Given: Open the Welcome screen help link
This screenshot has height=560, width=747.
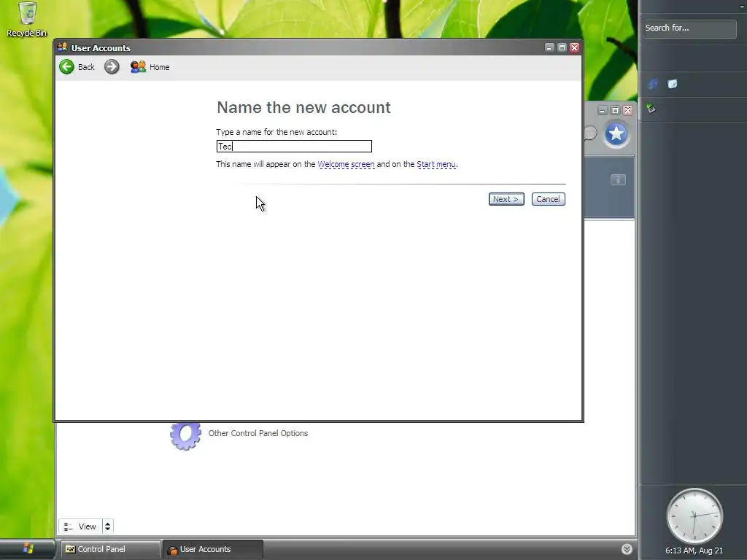Looking at the screenshot, I should coord(346,164).
